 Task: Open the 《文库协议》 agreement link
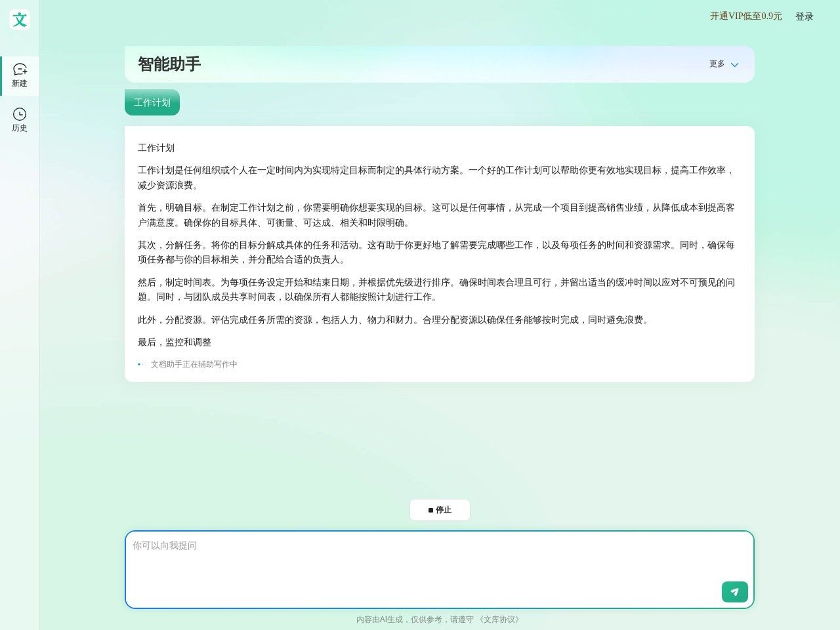pyautogui.click(x=499, y=619)
